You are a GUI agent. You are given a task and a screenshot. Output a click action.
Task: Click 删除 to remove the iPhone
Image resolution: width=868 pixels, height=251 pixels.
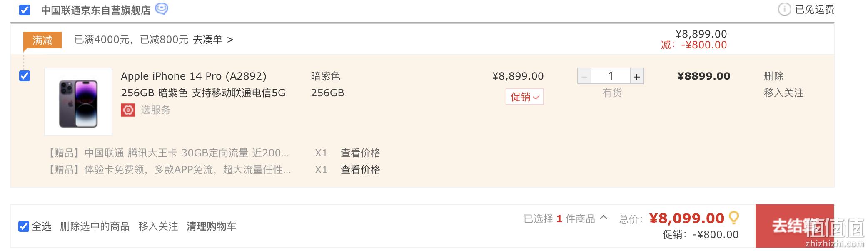click(x=774, y=76)
